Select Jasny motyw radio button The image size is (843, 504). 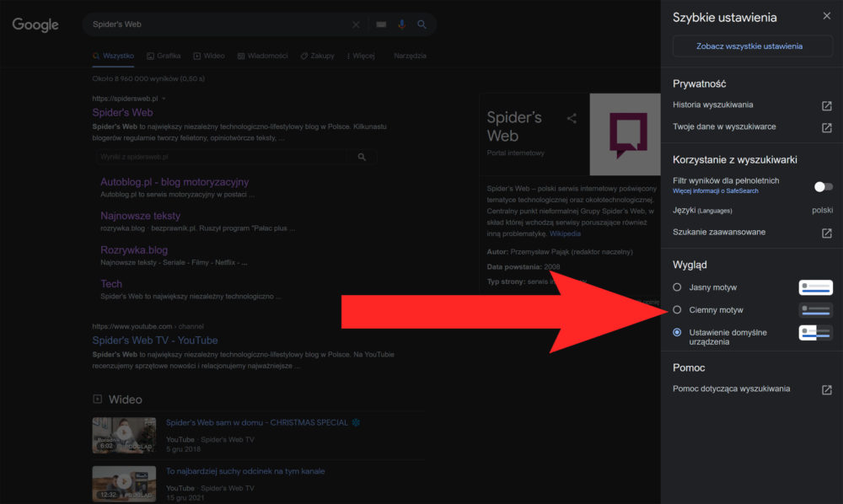[677, 287]
